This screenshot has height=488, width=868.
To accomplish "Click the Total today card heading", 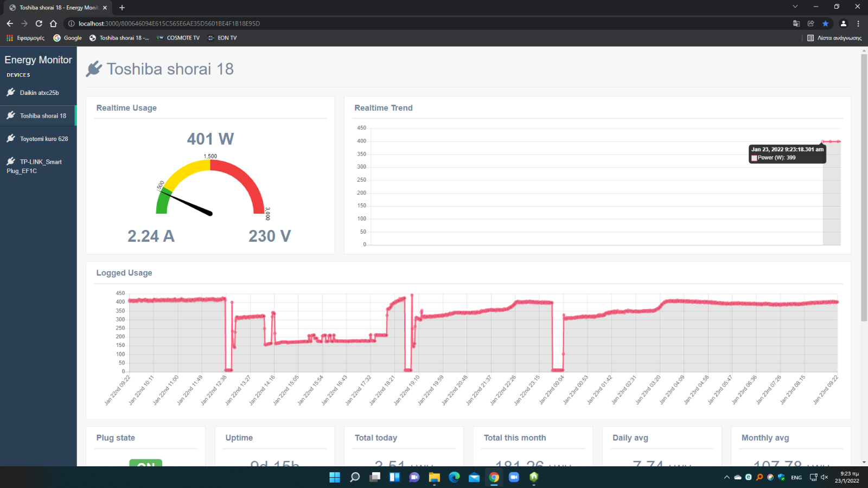I will [376, 438].
